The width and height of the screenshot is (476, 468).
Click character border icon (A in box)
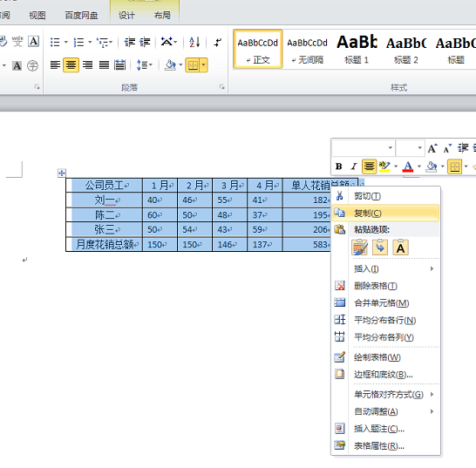pyautogui.click(x=33, y=41)
